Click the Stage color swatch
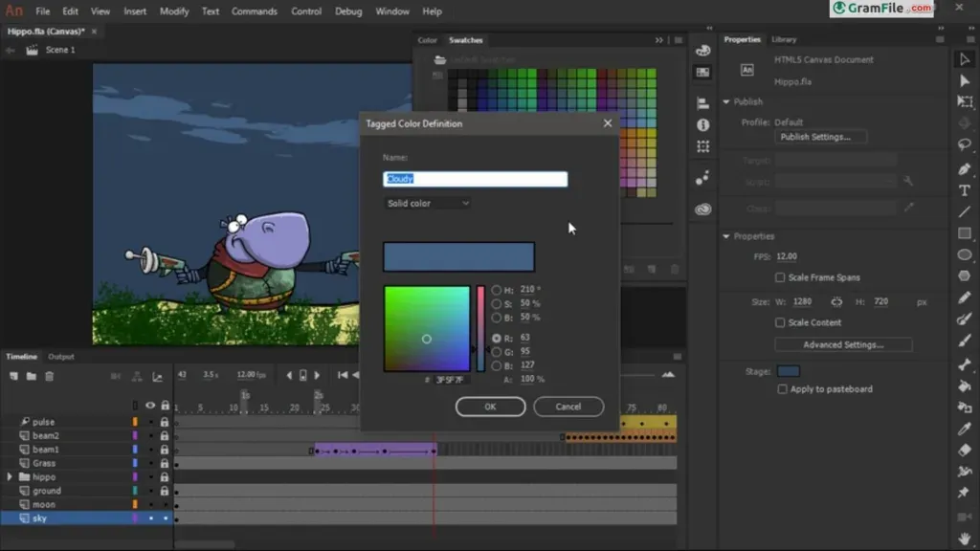Screen dimensions: 980x551 coord(789,371)
